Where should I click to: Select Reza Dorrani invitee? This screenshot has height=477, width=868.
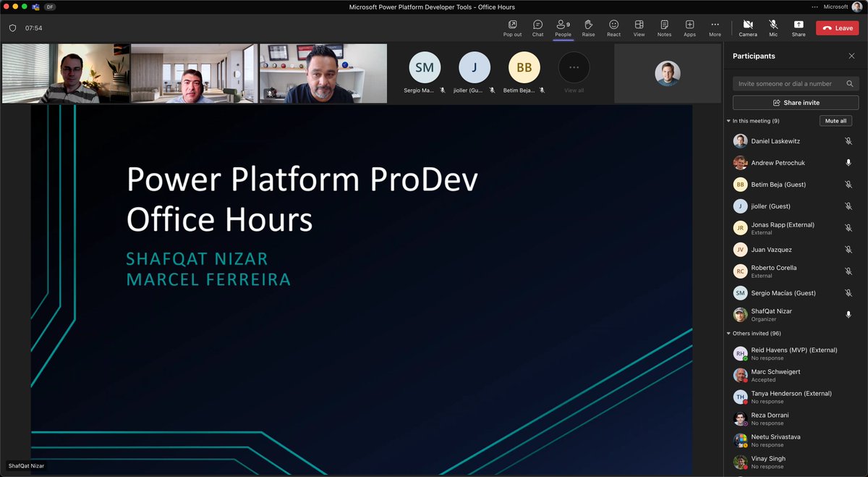click(x=795, y=418)
